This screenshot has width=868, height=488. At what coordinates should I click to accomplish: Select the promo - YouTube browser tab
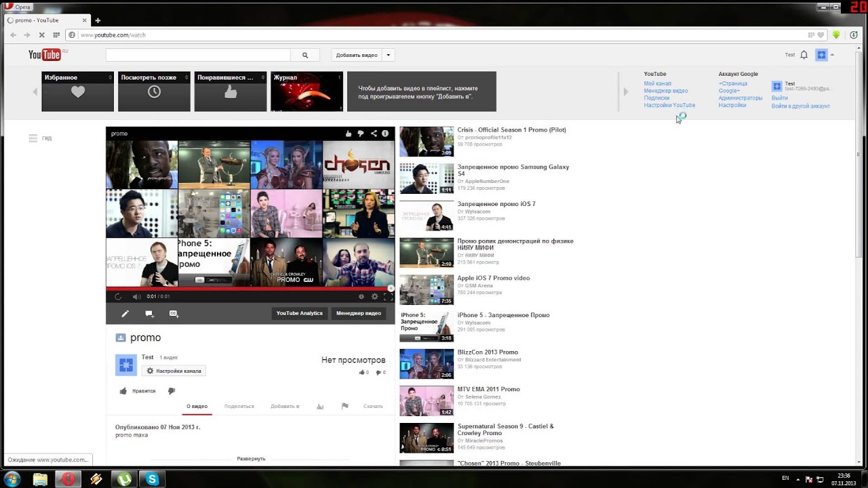(x=47, y=20)
